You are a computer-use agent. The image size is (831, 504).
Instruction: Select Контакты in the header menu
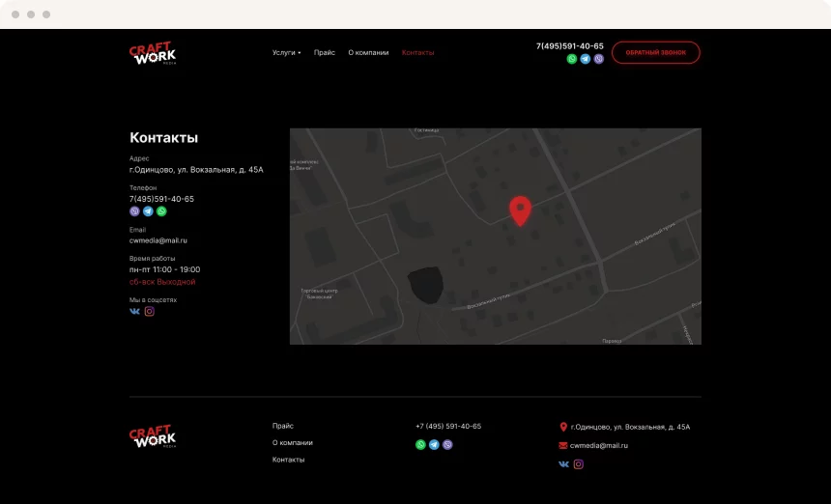(418, 52)
